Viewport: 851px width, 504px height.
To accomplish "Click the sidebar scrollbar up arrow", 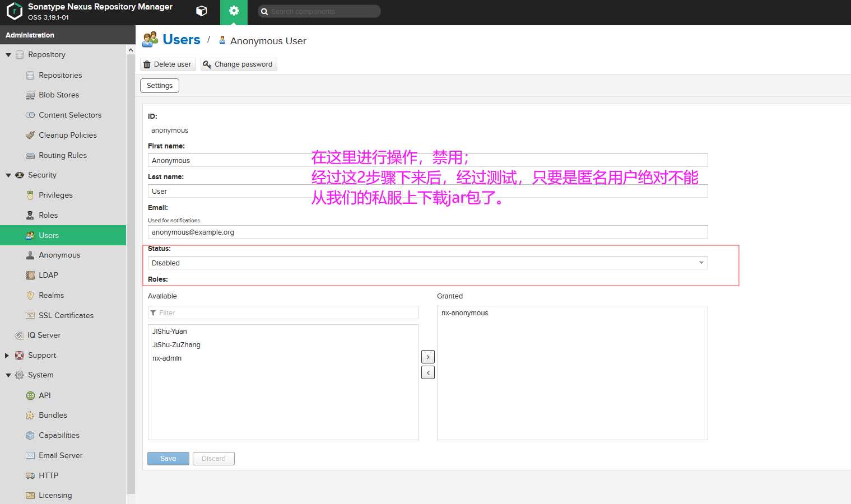I will (131, 50).
